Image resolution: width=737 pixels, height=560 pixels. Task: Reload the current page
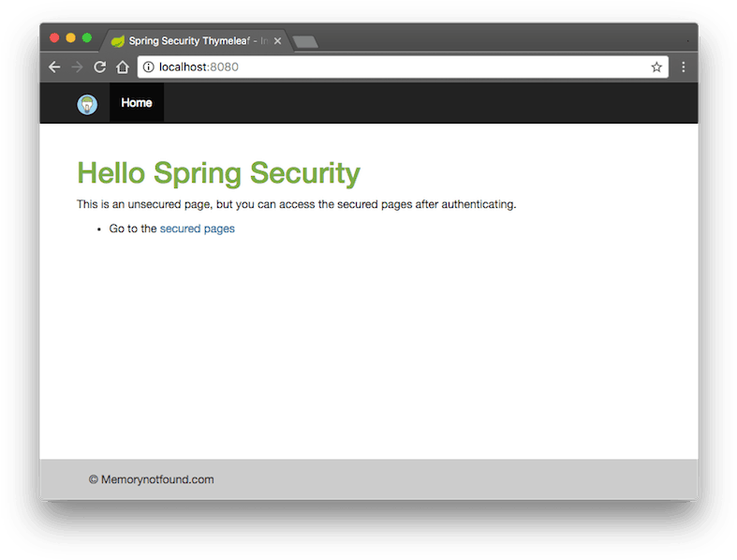[99, 67]
